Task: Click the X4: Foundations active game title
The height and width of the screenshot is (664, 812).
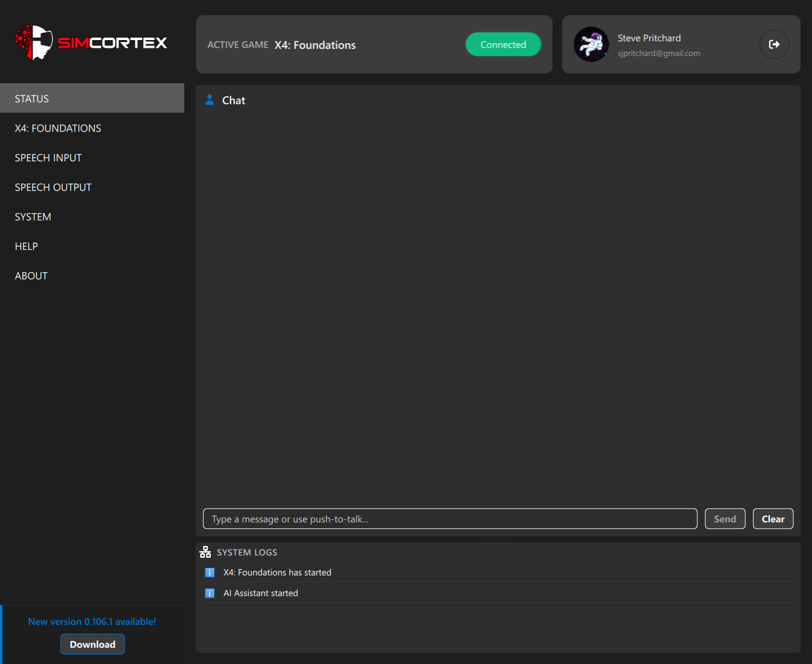Action: pos(315,45)
